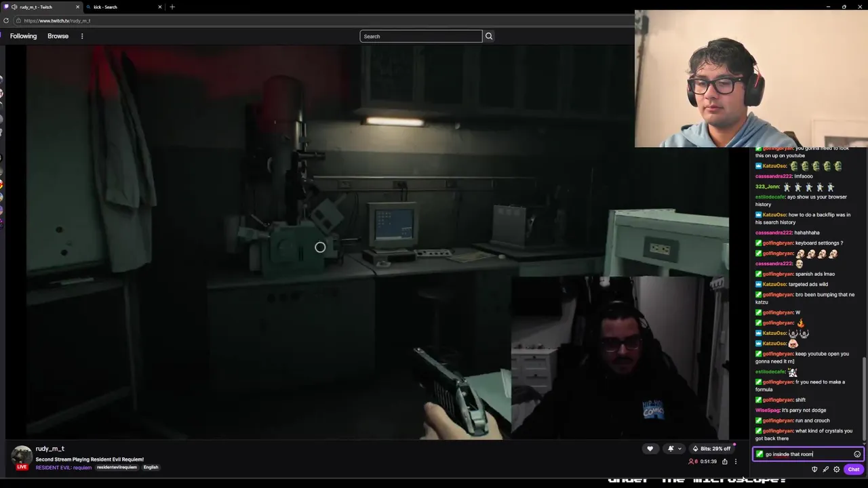This screenshot has width=868, height=488.
Task: Click the browser address bar URL
Action: click(x=57, y=21)
